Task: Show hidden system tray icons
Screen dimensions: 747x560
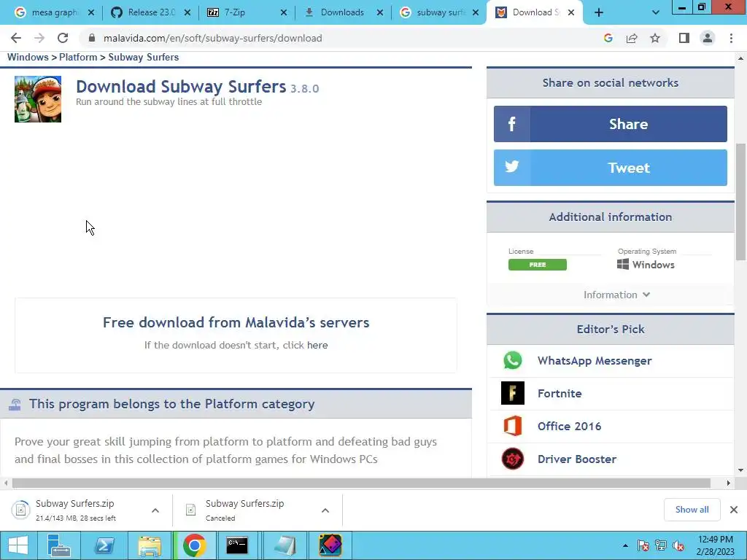Action: [x=625, y=545]
